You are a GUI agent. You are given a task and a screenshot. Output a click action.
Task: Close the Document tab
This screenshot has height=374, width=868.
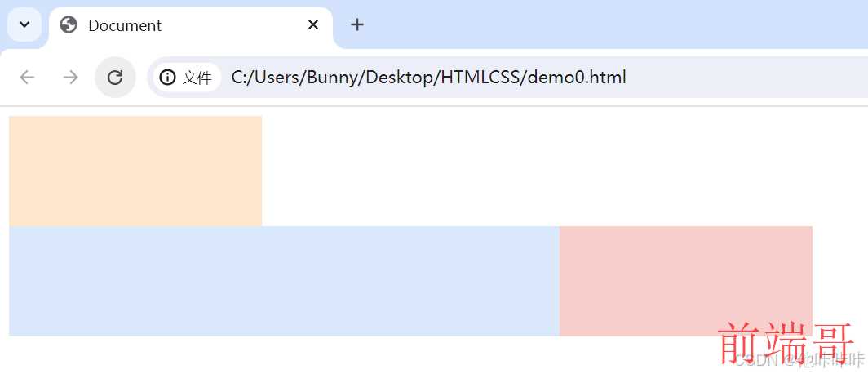point(313,25)
